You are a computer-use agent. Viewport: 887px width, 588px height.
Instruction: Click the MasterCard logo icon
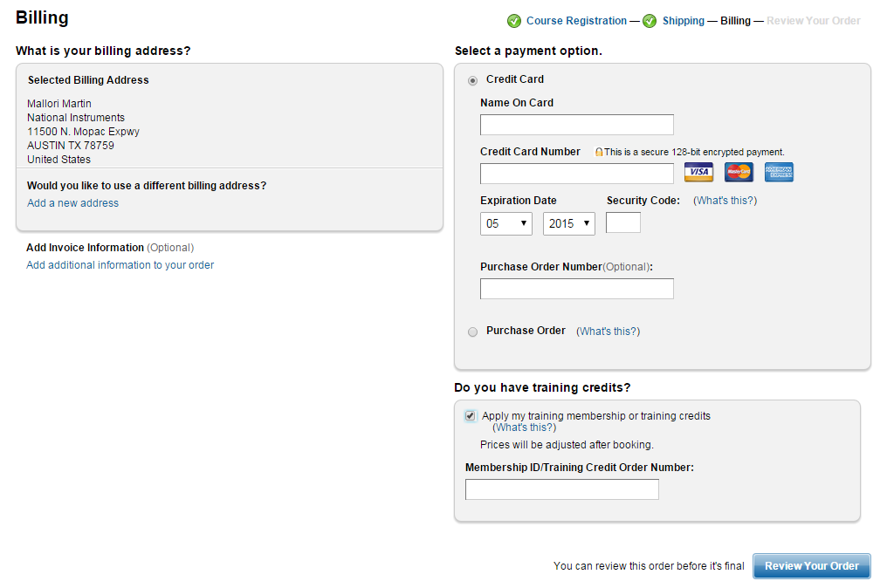point(739,173)
